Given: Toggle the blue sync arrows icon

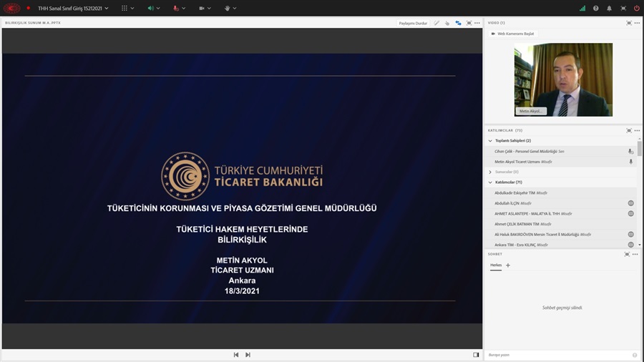Looking at the screenshot, I should tap(459, 23).
